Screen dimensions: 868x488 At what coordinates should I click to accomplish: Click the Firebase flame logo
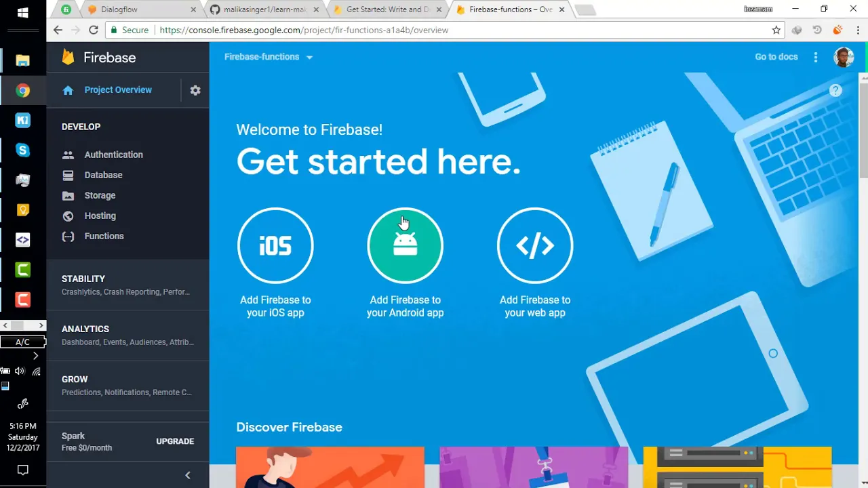pos(68,58)
